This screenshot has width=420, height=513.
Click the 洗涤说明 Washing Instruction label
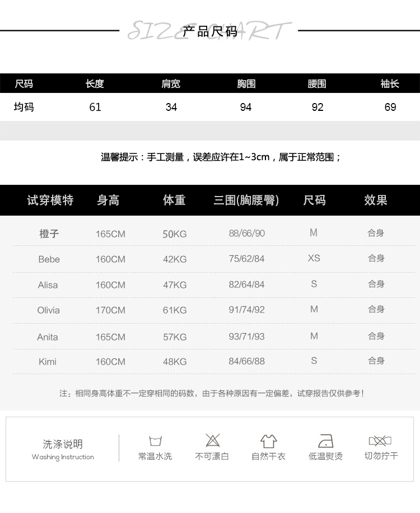[x=63, y=449]
